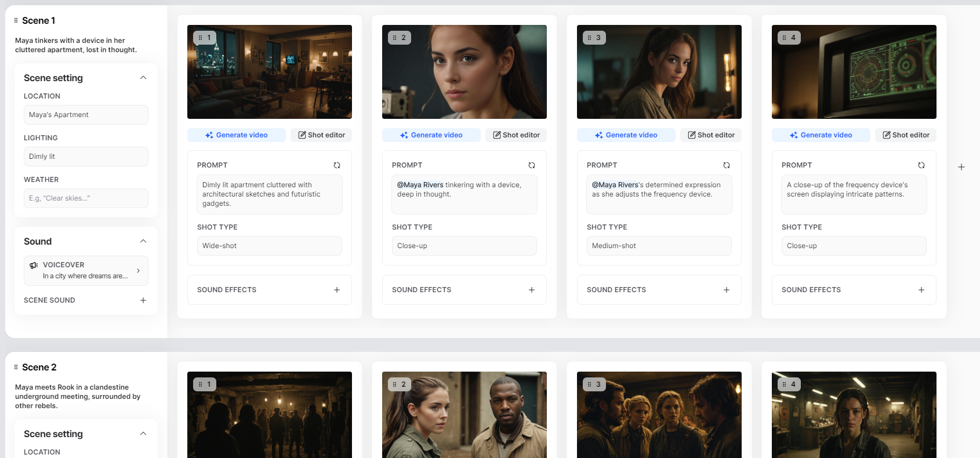Open Shot type dropdown showing Medium-shot

coord(659,246)
